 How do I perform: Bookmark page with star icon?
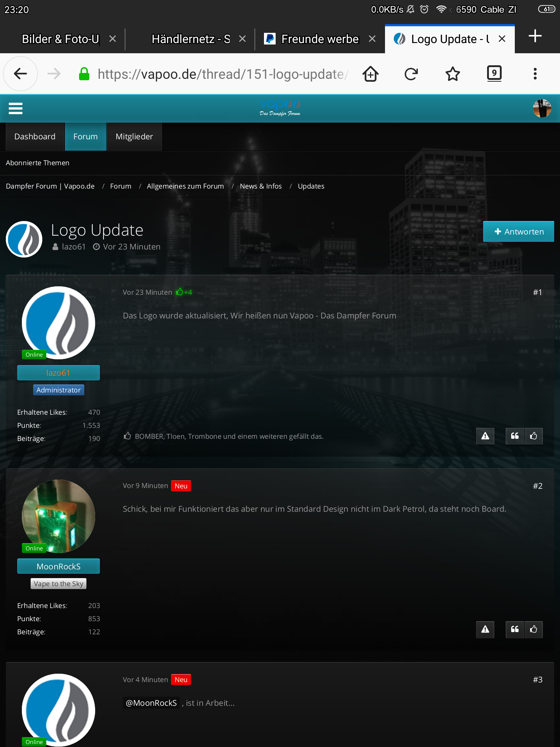(452, 74)
